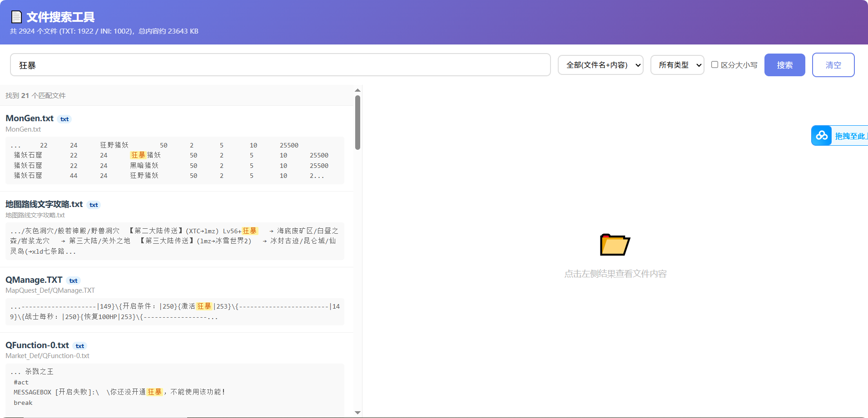
Task: Click the 文件搜索工具 title
Action: tap(60, 17)
